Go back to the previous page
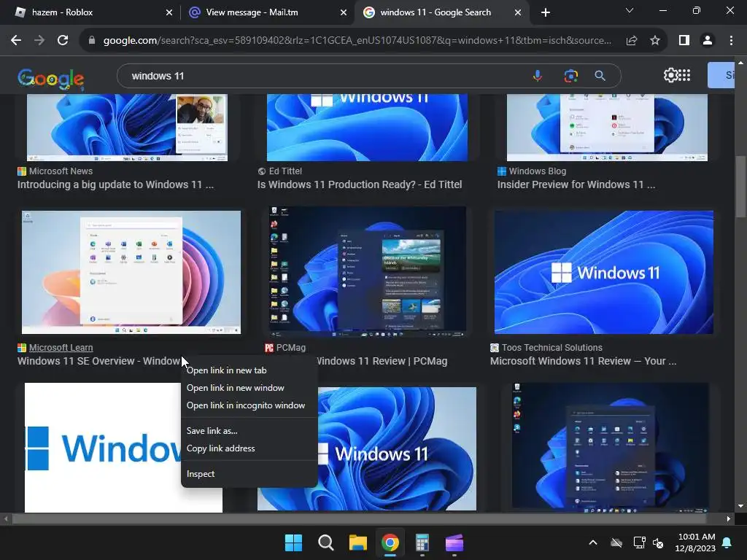Image resolution: width=747 pixels, height=560 pixels. pyautogui.click(x=16, y=41)
